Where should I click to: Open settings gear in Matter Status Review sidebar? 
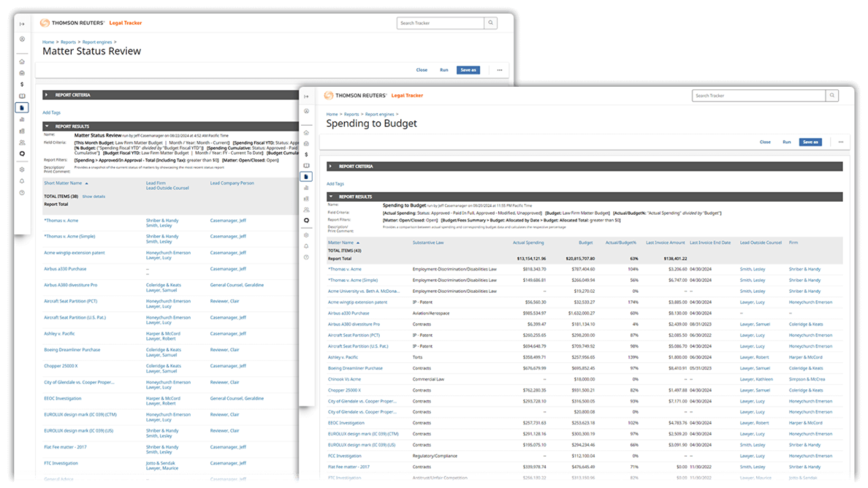coord(22,170)
